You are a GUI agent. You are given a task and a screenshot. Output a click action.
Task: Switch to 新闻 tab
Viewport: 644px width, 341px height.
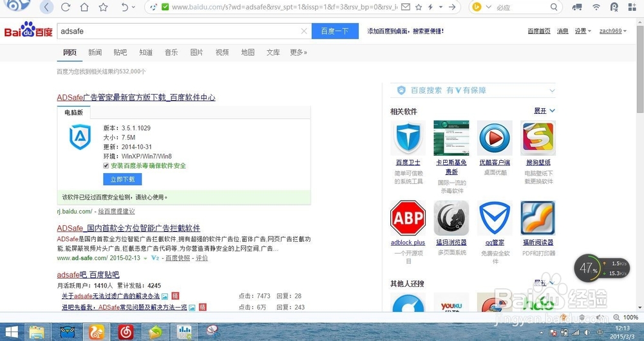(95, 53)
